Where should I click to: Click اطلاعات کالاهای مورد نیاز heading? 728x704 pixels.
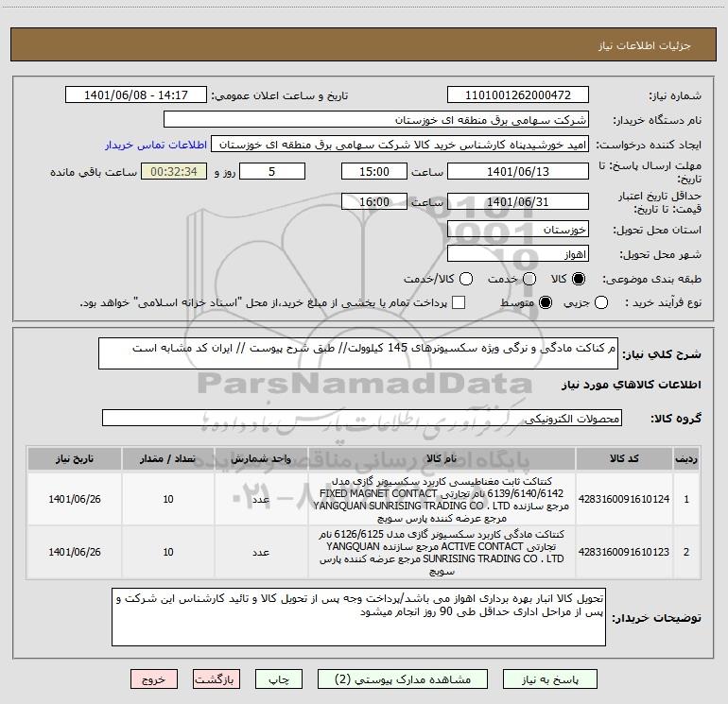(631, 385)
